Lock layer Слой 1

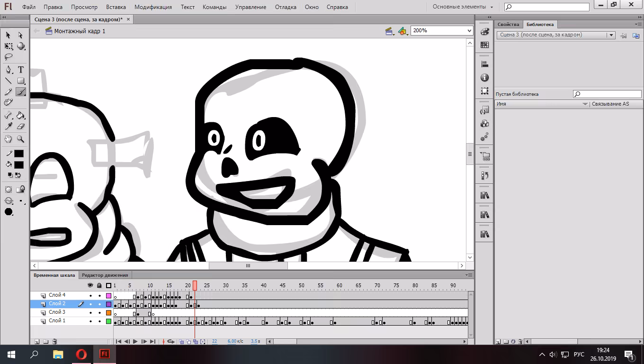(x=99, y=321)
